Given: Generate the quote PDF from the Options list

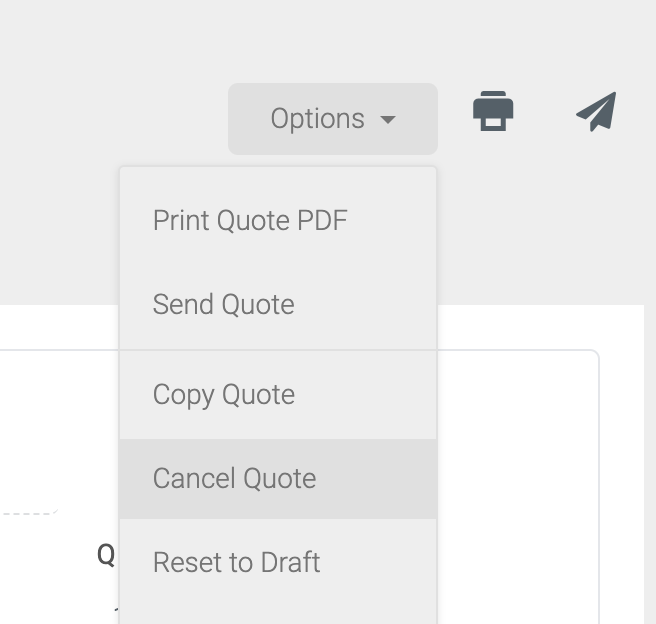Looking at the screenshot, I should click(x=250, y=220).
